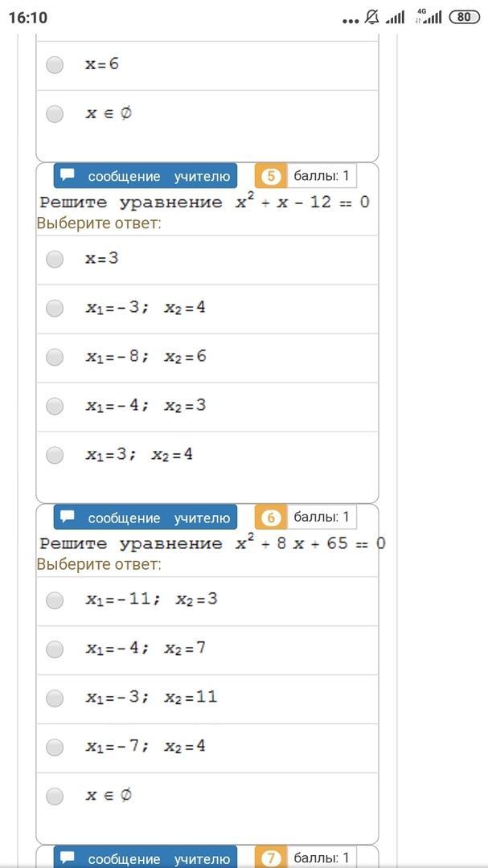Viewport: 488px width, 868px height.
Task: Pick x1=-4; x2=7 in question 6
Action: pos(55,649)
